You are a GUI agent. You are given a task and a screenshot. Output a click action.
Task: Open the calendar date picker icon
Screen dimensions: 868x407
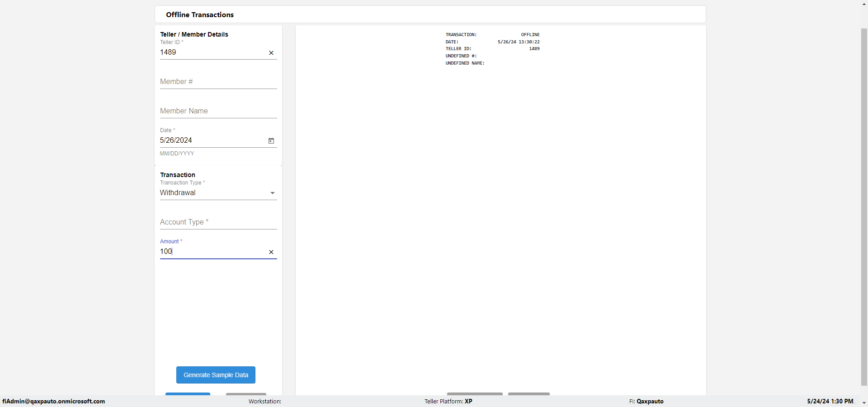click(271, 141)
